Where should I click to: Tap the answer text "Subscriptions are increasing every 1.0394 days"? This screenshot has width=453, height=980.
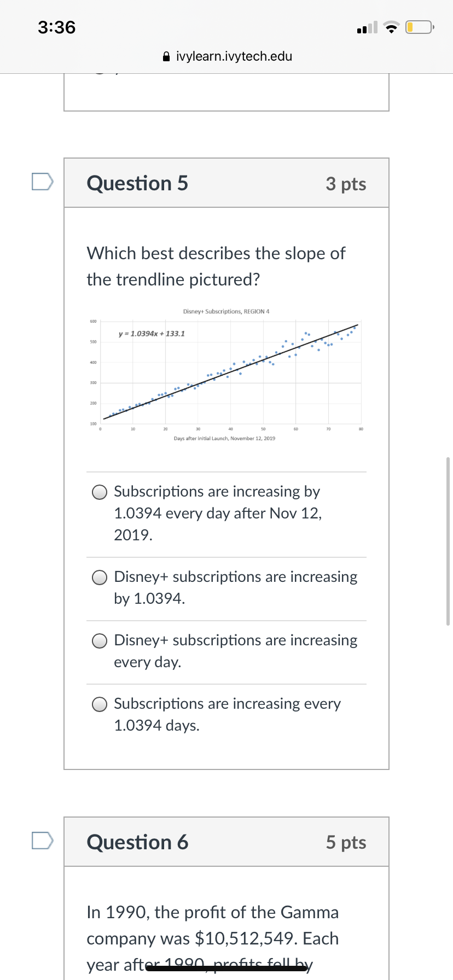pyautogui.click(x=227, y=714)
